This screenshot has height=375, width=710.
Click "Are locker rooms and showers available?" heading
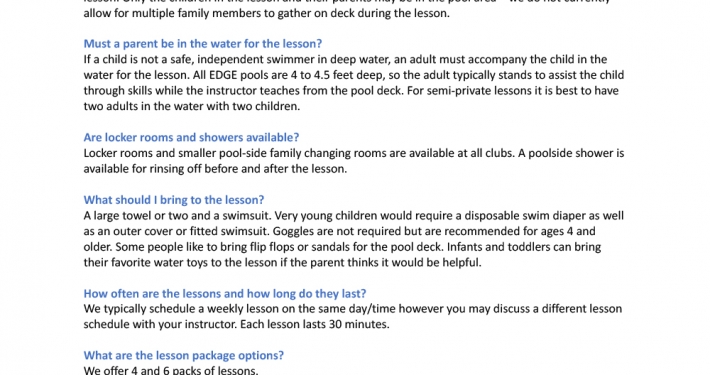click(191, 137)
